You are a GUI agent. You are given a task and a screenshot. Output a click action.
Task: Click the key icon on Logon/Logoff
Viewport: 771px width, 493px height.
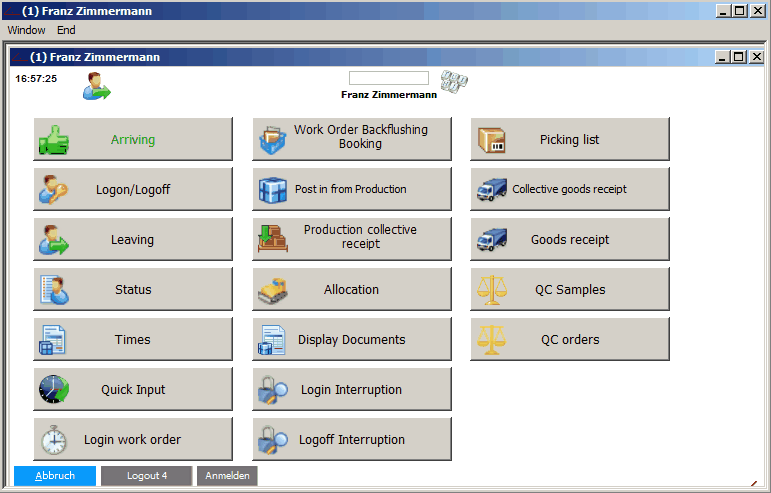tap(54, 189)
